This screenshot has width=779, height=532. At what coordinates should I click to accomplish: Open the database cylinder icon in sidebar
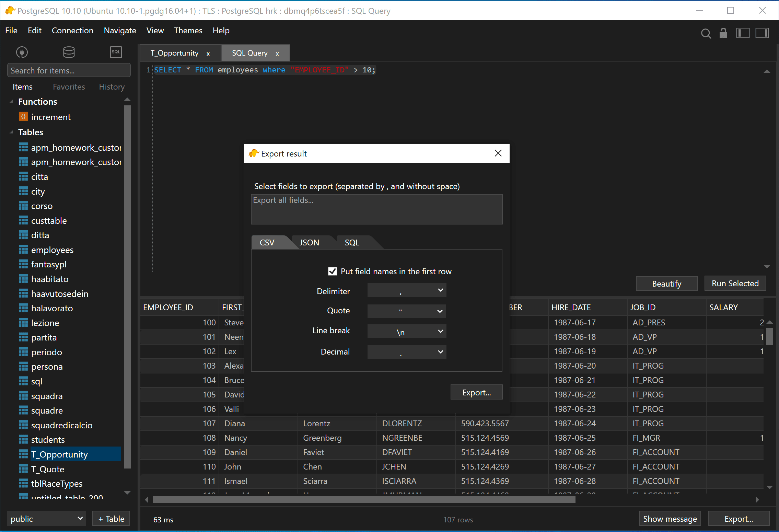pos(69,52)
